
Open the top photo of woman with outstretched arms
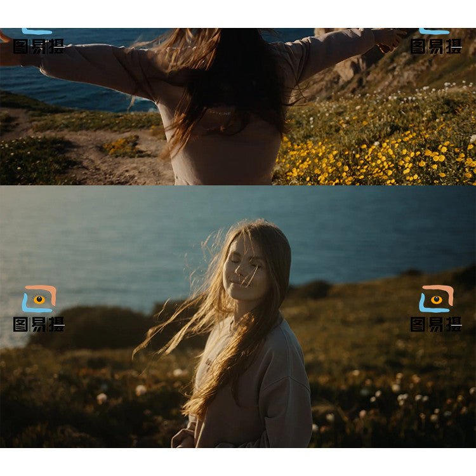(x=238, y=107)
